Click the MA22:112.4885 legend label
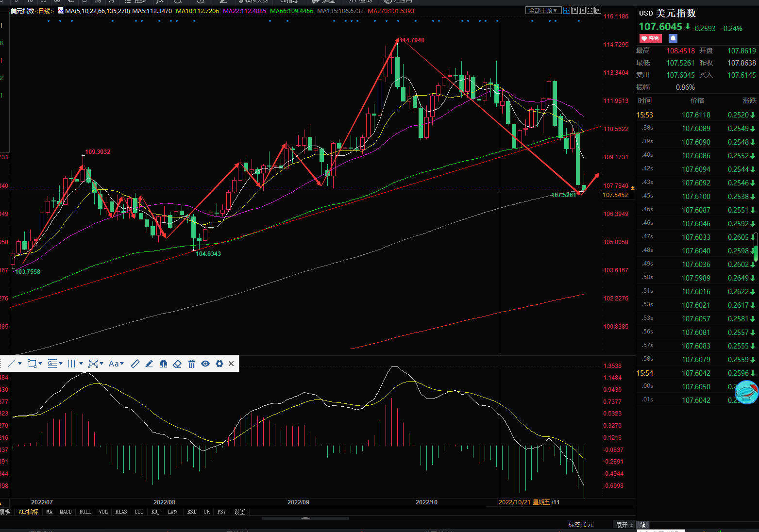 pyautogui.click(x=245, y=11)
